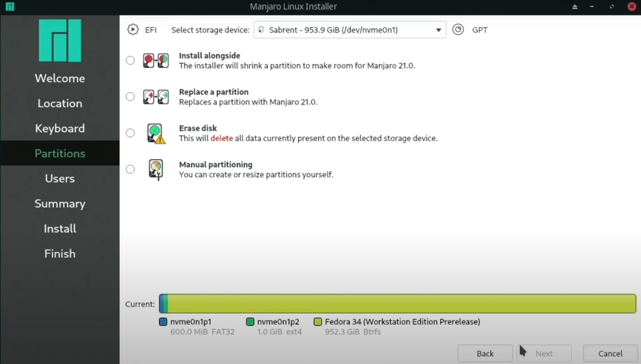Click the '1.0 GiB ext4' size text

click(x=279, y=332)
